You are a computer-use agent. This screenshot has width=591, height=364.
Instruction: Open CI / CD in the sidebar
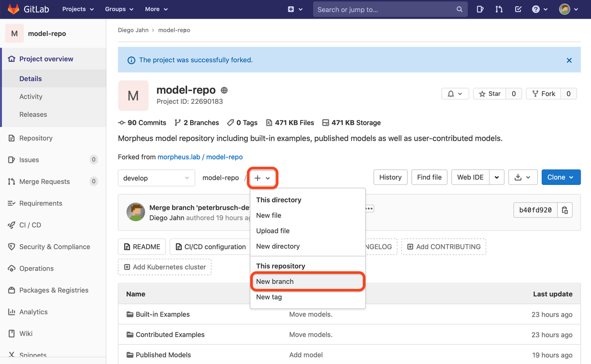30,225
